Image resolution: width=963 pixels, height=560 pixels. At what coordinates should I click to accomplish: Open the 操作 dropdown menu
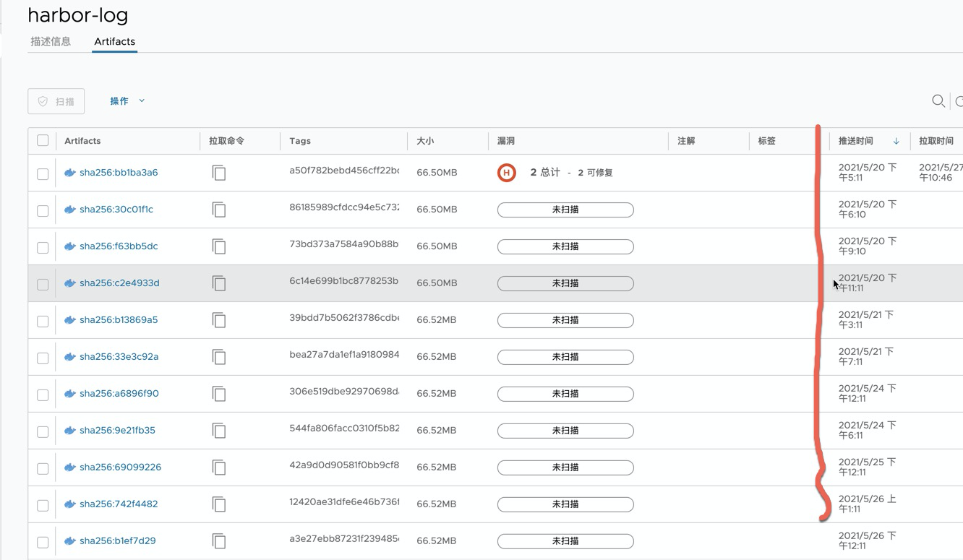[x=127, y=100]
